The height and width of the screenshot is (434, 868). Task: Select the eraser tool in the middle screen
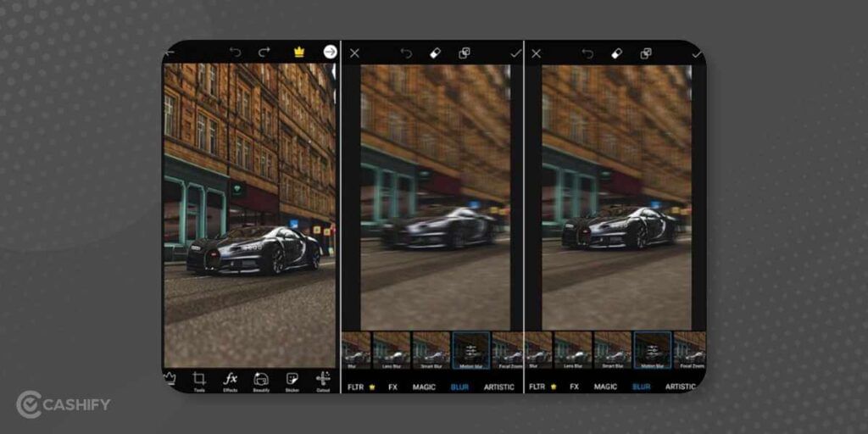coord(435,53)
